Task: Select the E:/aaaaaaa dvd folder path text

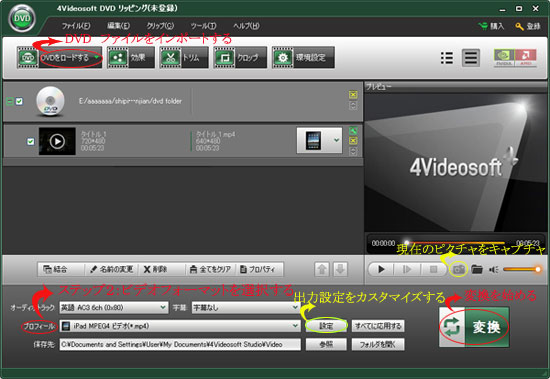Action: point(130,101)
